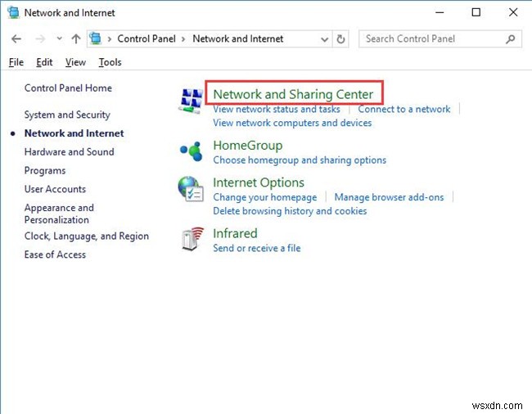Click the search magnifier icon

pyautogui.click(x=510, y=39)
